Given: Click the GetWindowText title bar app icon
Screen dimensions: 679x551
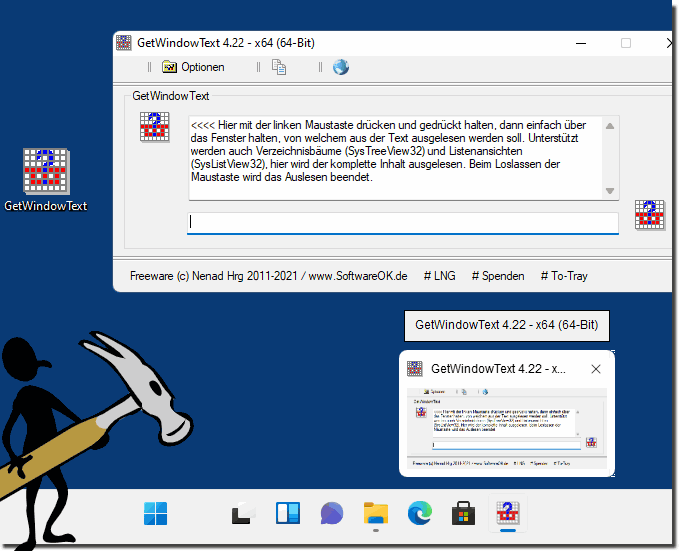Looking at the screenshot, I should point(124,43).
